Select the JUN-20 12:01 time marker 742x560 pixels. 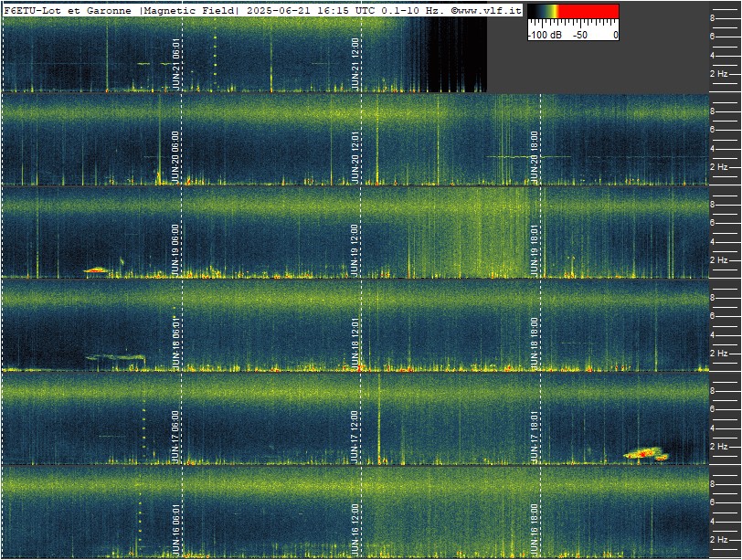[x=355, y=157]
